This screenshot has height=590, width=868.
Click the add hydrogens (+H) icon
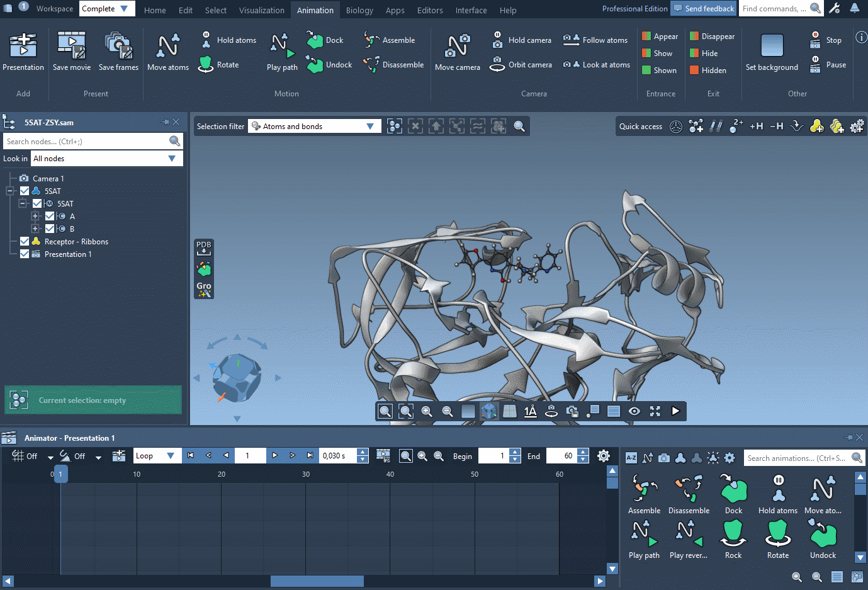click(x=756, y=127)
